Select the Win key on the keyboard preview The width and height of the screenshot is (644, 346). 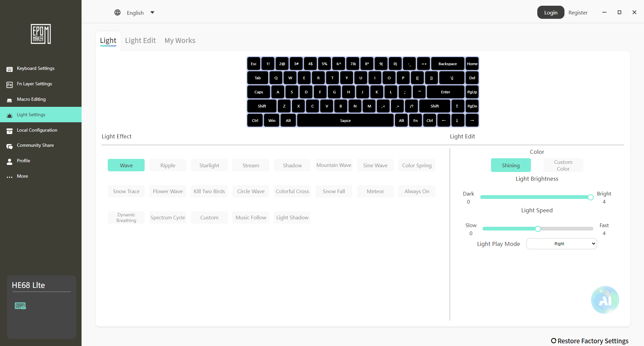coord(272,120)
